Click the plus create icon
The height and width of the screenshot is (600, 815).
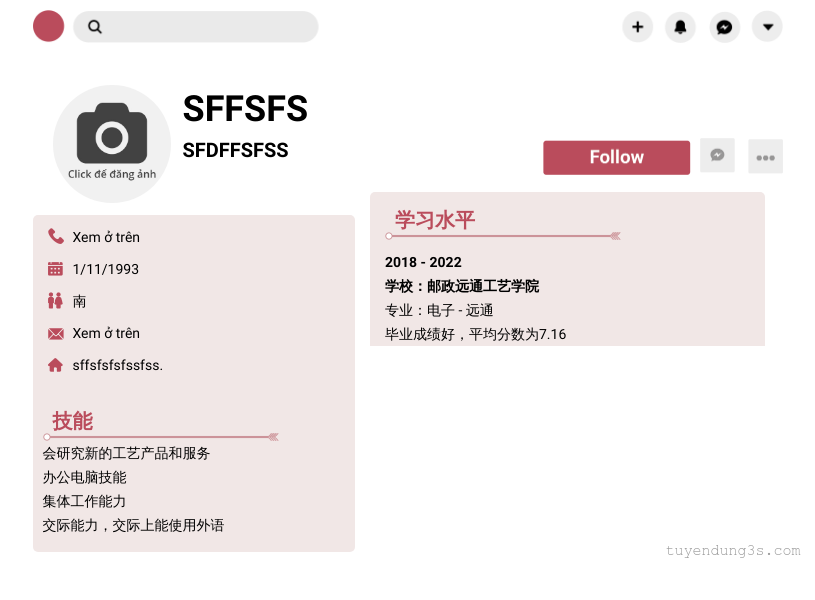(x=638, y=27)
